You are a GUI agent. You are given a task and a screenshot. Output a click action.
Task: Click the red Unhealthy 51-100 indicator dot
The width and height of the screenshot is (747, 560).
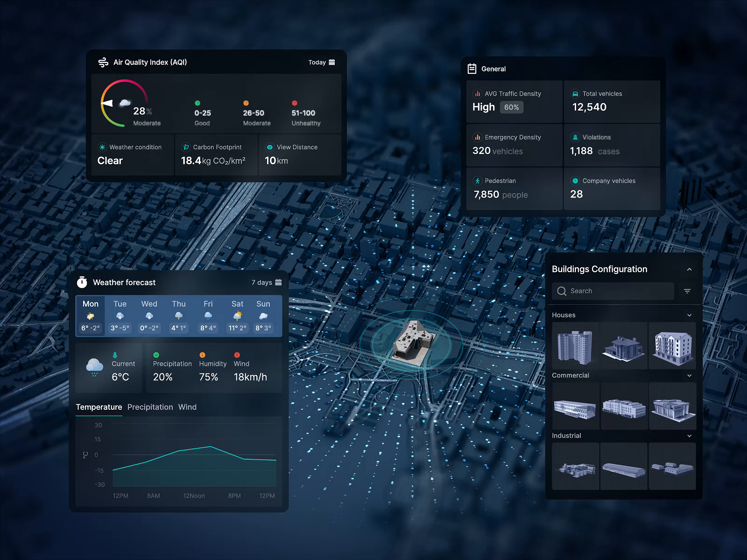pos(295,103)
